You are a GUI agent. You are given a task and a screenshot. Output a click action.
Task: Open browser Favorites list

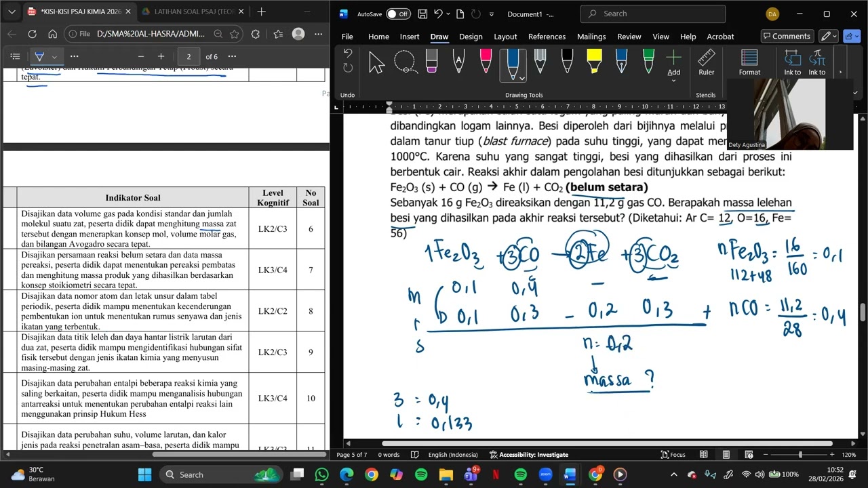(278, 34)
